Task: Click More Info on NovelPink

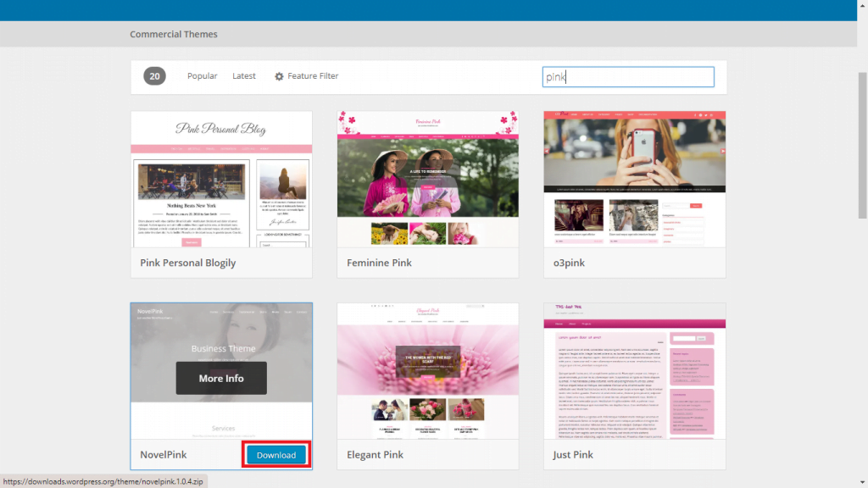Action: point(221,378)
